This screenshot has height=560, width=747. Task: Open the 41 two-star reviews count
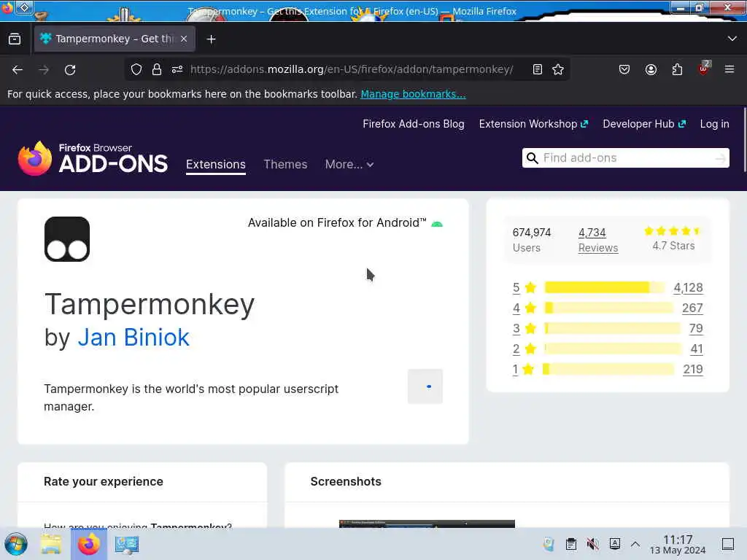click(697, 349)
